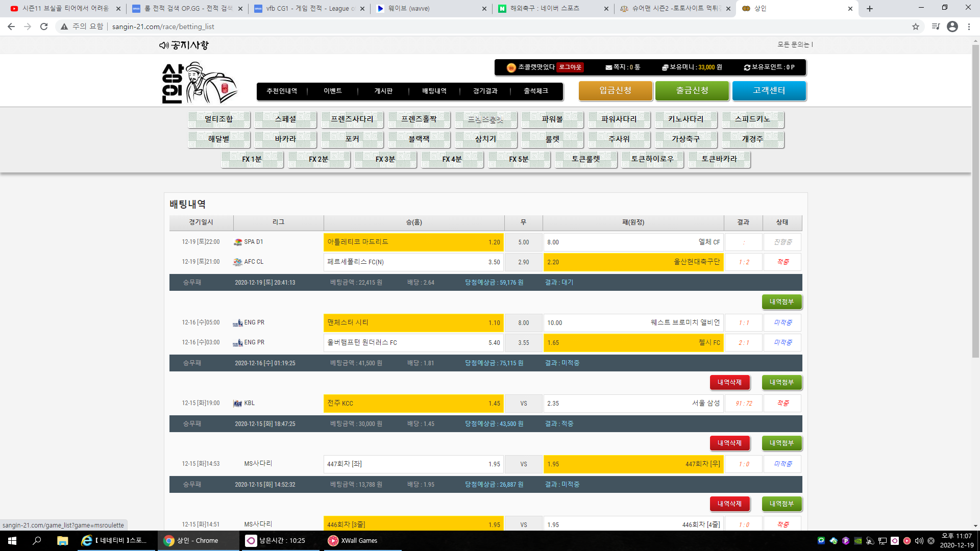
Task: Open Chrome profile avatar icon
Action: tap(952, 27)
